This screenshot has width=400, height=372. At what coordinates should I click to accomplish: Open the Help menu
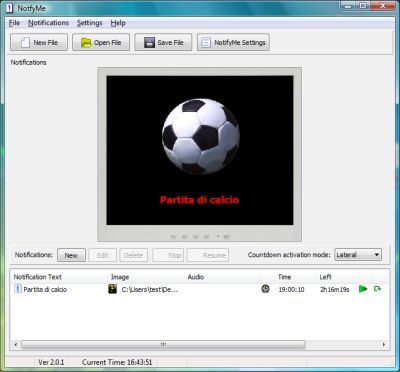click(118, 23)
